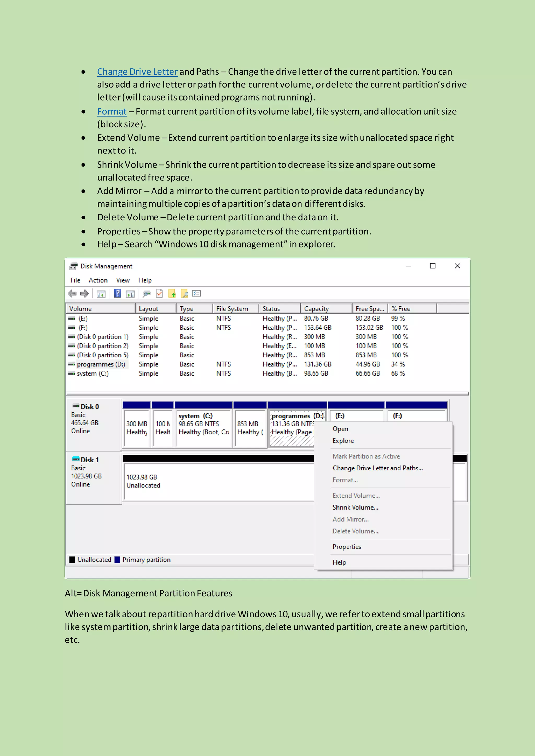535x756 pixels.
Task: Select the (E:) partition block on Disk 0
Action: click(356, 412)
